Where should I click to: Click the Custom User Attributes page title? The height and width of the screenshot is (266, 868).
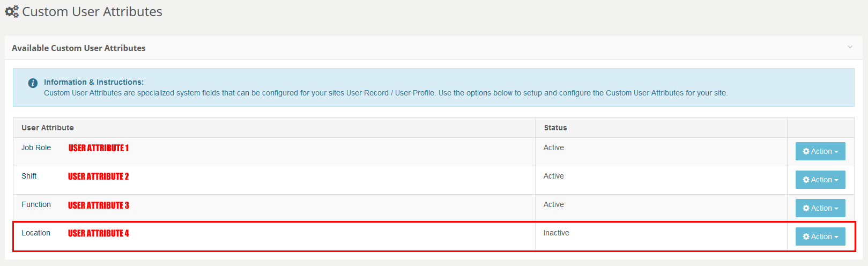(92, 11)
